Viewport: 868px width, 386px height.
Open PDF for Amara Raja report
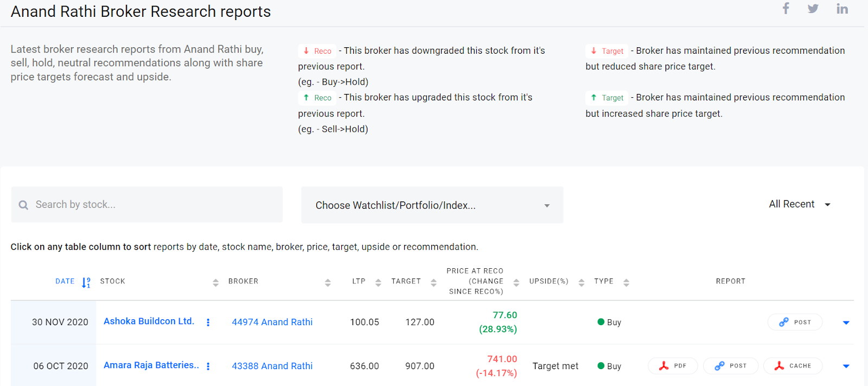673,366
